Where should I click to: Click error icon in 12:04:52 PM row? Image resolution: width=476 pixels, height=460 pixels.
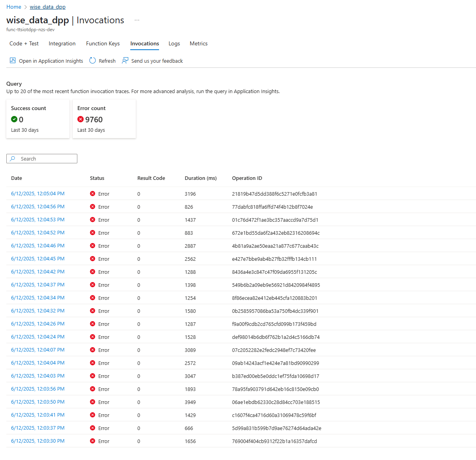coord(92,233)
